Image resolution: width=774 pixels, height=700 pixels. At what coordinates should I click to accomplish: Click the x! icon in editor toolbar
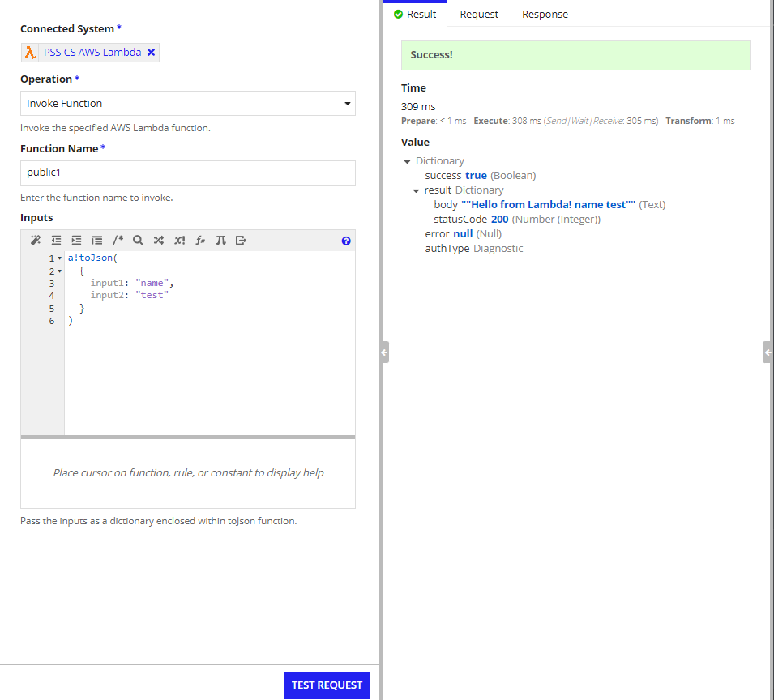point(179,241)
